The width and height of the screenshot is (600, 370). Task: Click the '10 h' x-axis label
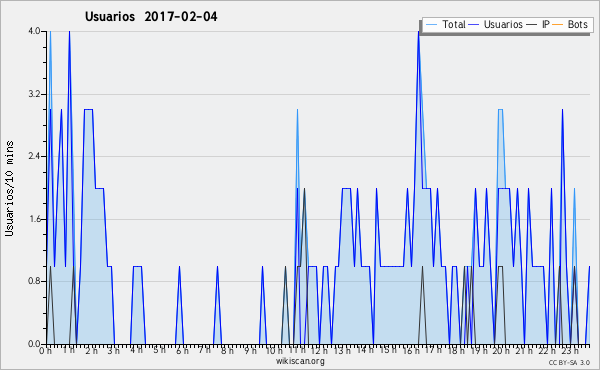coord(274,351)
